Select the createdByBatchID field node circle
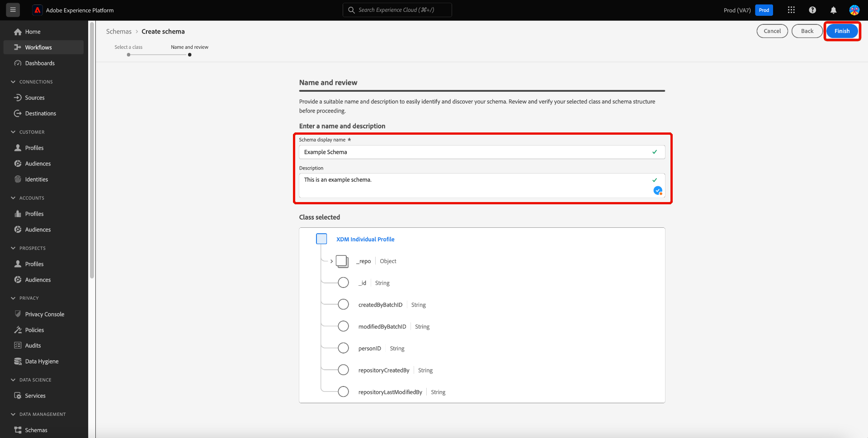 click(344, 305)
